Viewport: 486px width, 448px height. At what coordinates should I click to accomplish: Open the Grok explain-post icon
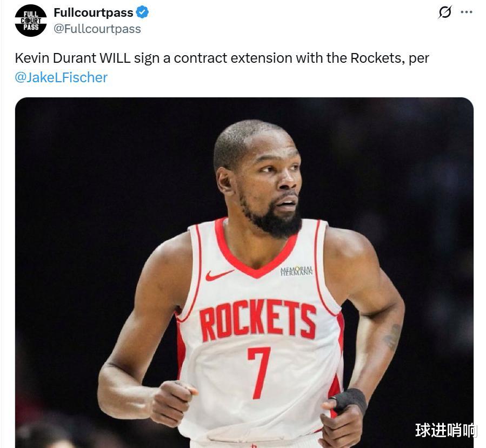(445, 12)
